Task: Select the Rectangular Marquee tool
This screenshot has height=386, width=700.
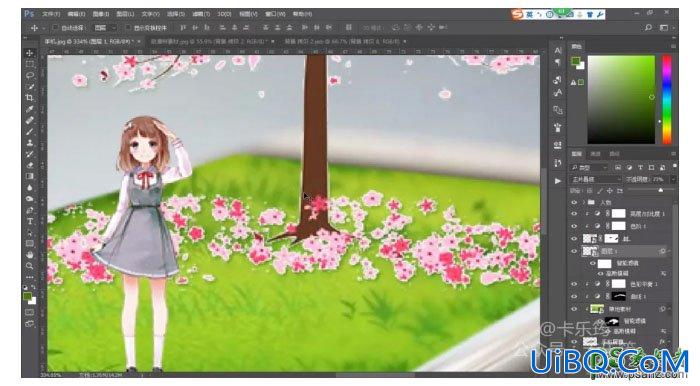Action: click(30, 64)
